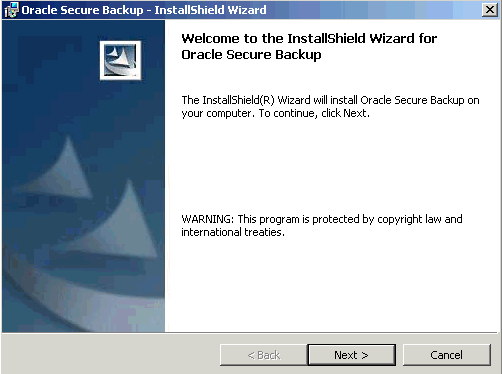This screenshot has height=374, width=502.
Task: Click blank white area below the warning text
Action: [330, 283]
